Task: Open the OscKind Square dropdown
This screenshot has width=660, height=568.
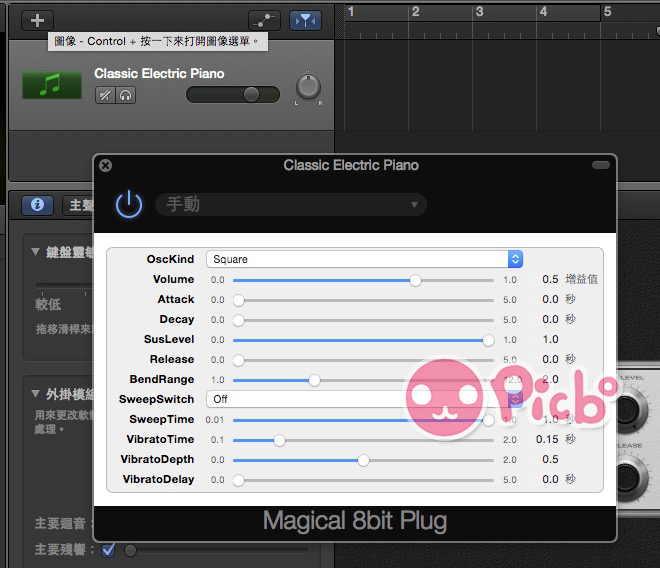Action: [365, 259]
